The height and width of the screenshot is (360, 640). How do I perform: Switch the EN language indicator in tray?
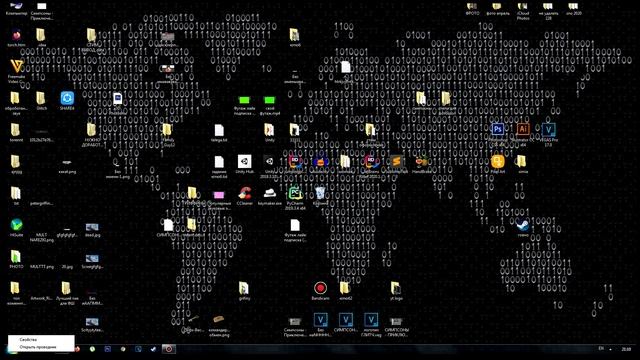(x=601, y=349)
